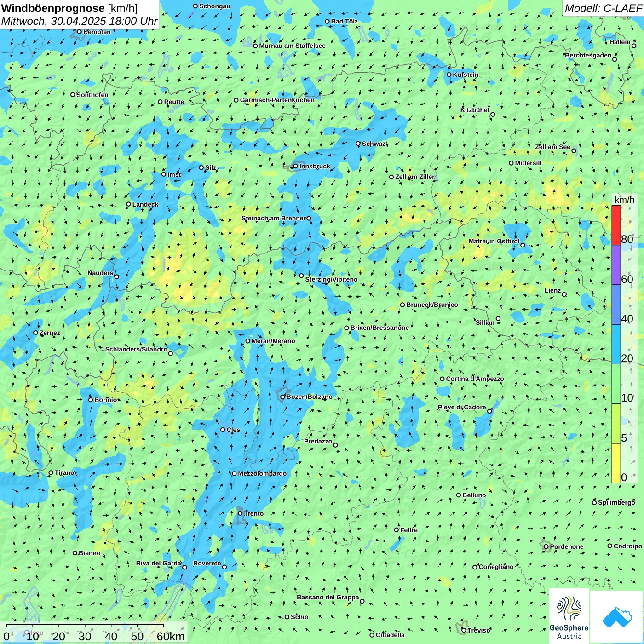Click the km/h legend unit label
Screen dimensions: 644x644
pyautogui.click(x=624, y=200)
